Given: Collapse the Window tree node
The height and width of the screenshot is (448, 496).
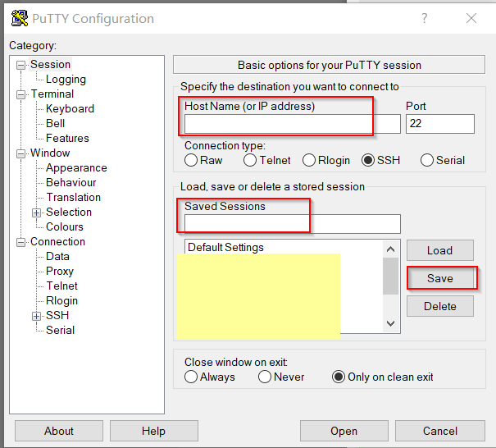Looking at the screenshot, I should (20, 154).
